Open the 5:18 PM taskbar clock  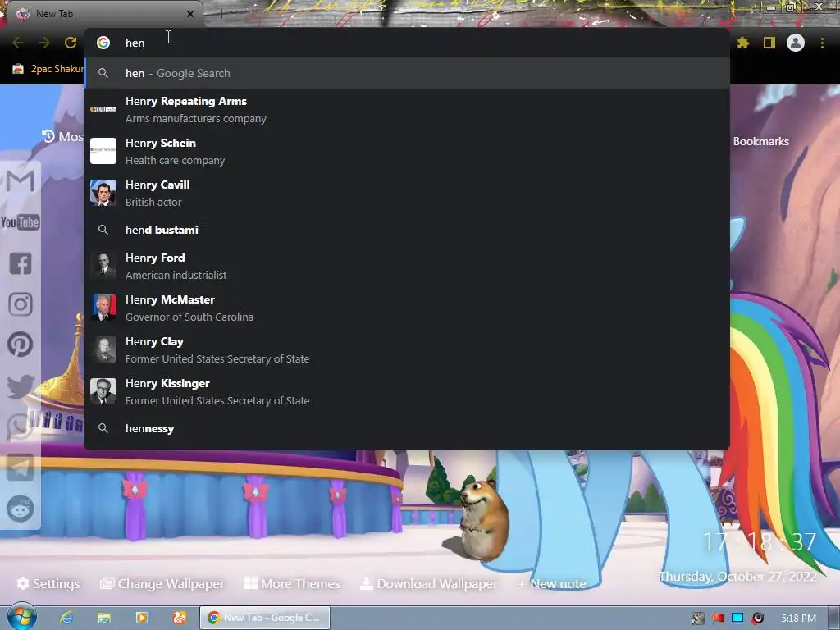(799, 619)
